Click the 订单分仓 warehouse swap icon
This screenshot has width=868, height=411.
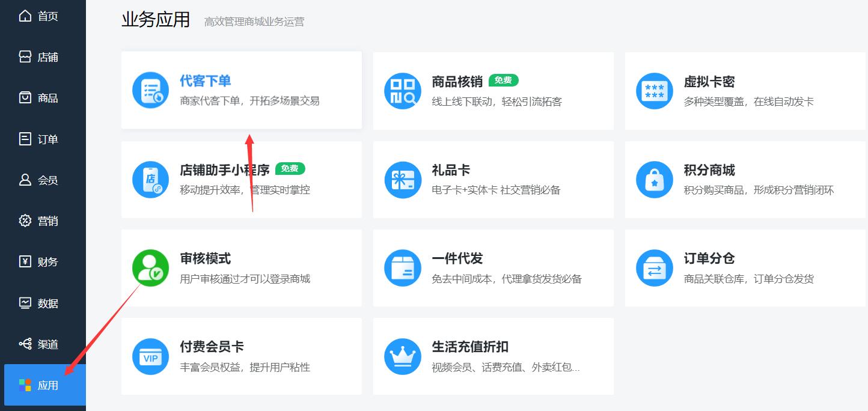(x=654, y=267)
